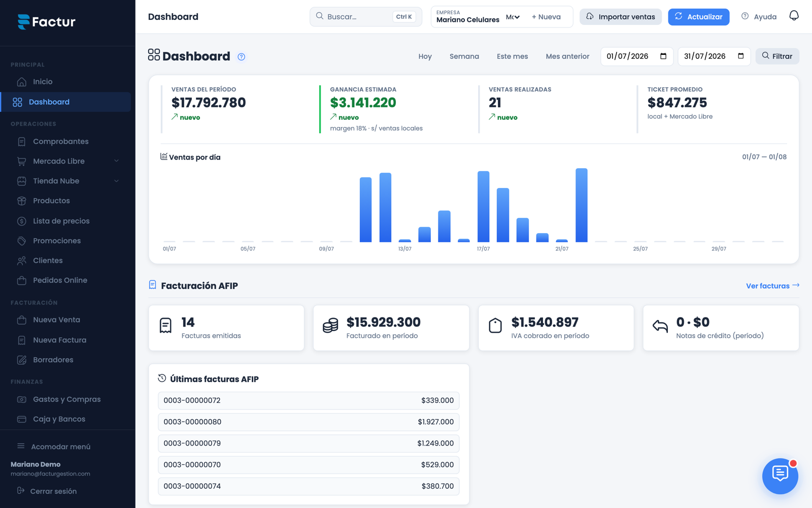Click the Factur logo
The width and height of the screenshot is (812, 508).
point(46,21)
